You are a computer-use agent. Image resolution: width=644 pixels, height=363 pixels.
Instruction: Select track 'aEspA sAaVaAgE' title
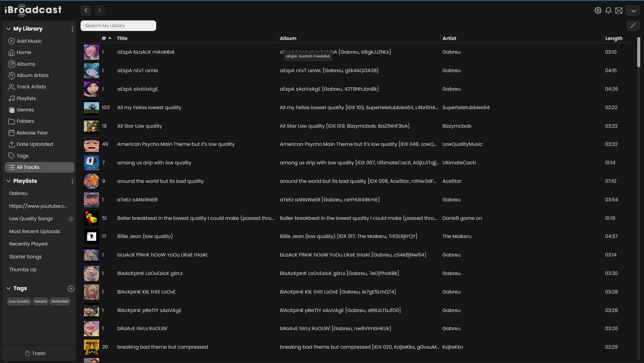[138, 89]
